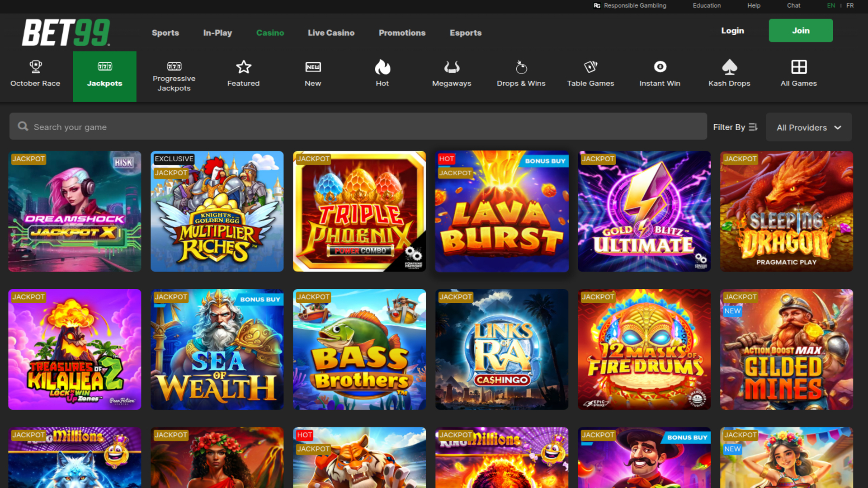Screen dimensions: 868x488
Task: Open the Hot games flame icon
Action: pyautogui.click(x=382, y=68)
